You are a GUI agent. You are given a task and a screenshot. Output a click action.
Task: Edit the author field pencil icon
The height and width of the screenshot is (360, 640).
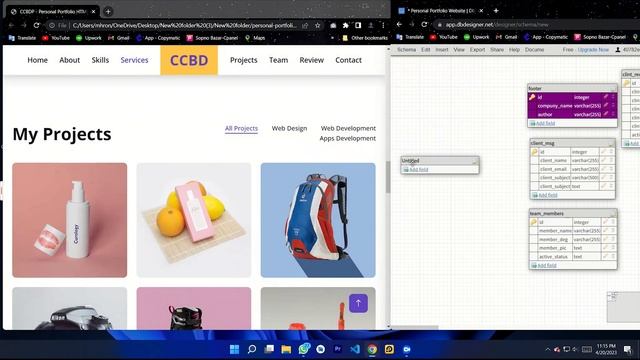pyautogui.click(x=606, y=114)
